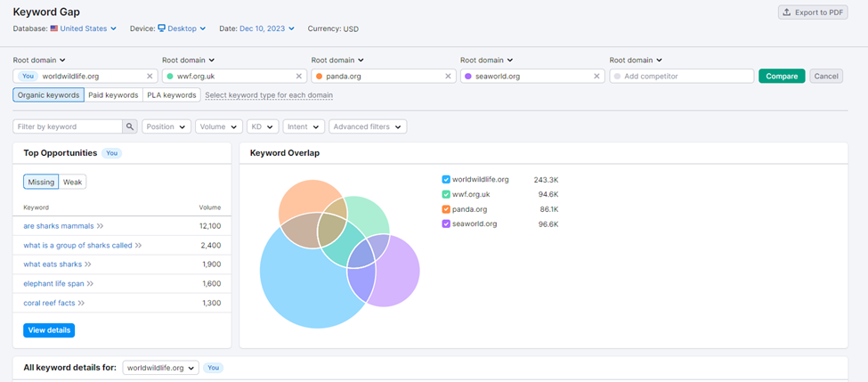The image size is (868, 382).
Task: Select the Paid keywords tab
Action: pyautogui.click(x=113, y=95)
